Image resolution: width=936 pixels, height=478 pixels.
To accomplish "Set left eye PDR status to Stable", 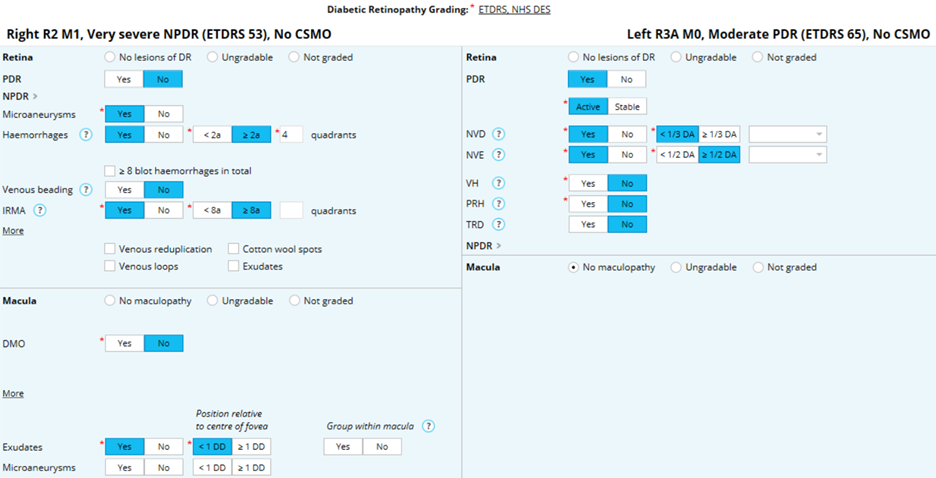I will coord(626,107).
